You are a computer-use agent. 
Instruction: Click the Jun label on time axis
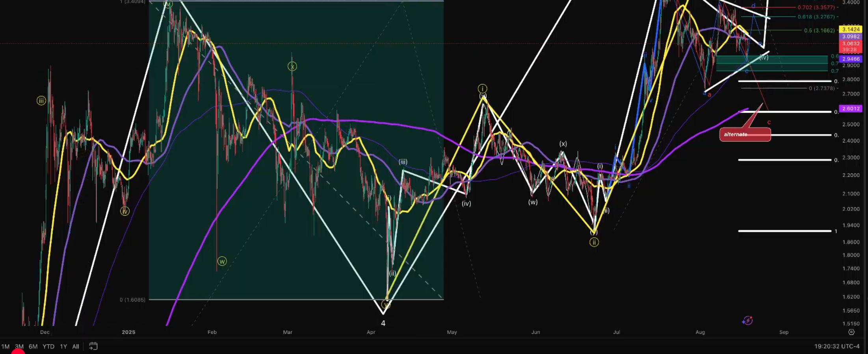535,332
